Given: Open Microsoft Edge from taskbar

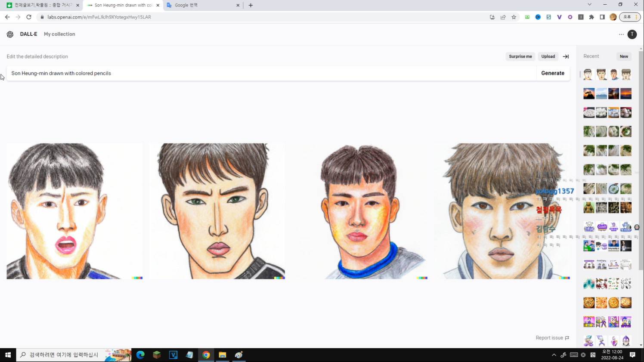Looking at the screenshot, I should pyautogui.click(x=140, y=355).
